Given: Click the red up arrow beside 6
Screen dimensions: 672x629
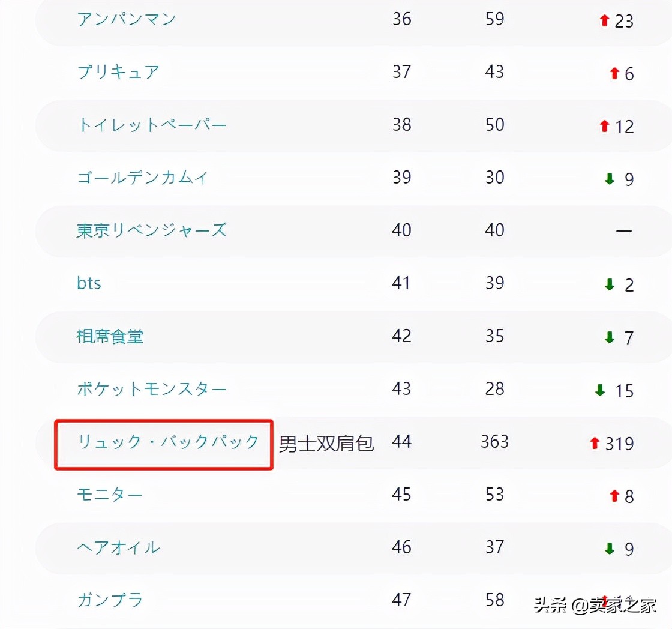Looking at the screenshot, I should pos(614,73).
